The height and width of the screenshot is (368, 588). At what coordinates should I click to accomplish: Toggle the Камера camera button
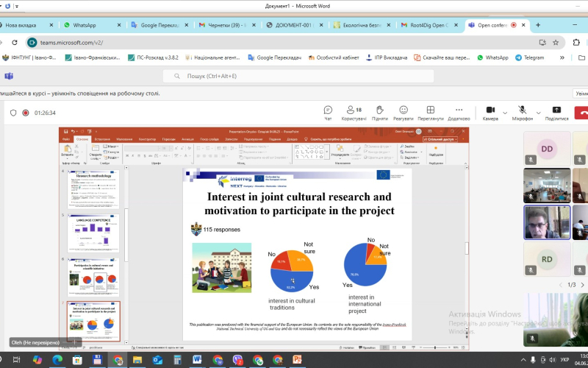coord(490,113)
